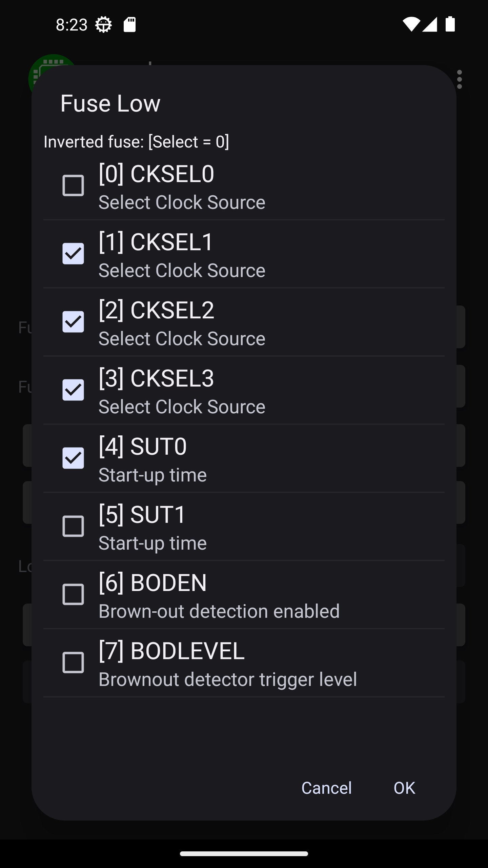Check the SUT1 checkbox
488x868 pixels.
(73, 527)
